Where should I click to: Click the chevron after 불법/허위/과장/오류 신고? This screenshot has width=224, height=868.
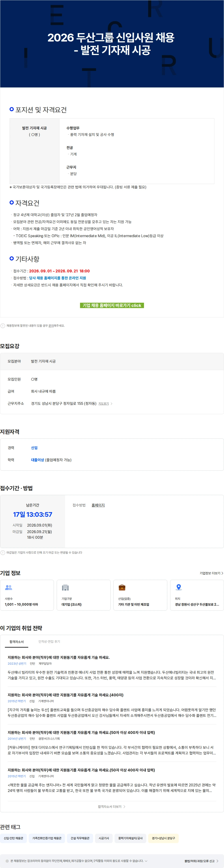tap(217, 861)
